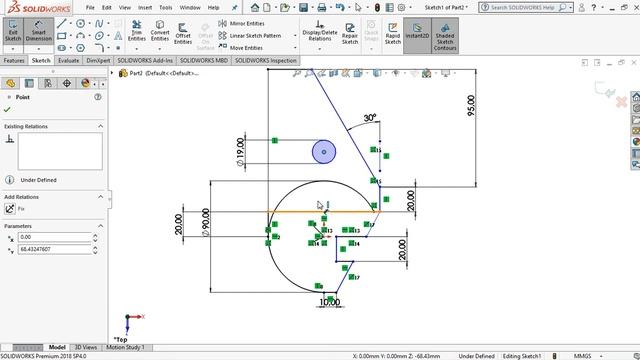
Task: Click the Home welcome icon
Action: coord(255,7)
